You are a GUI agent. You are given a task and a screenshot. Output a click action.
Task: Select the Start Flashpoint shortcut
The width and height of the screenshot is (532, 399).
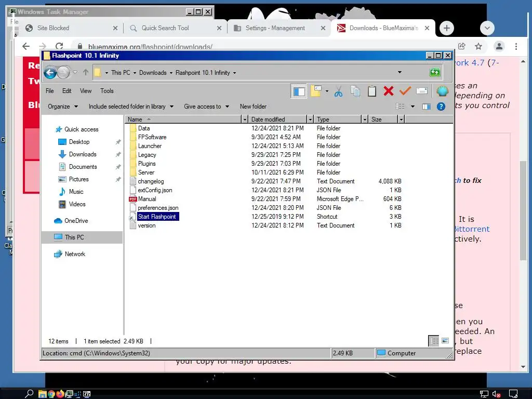(x=157, y=217)
